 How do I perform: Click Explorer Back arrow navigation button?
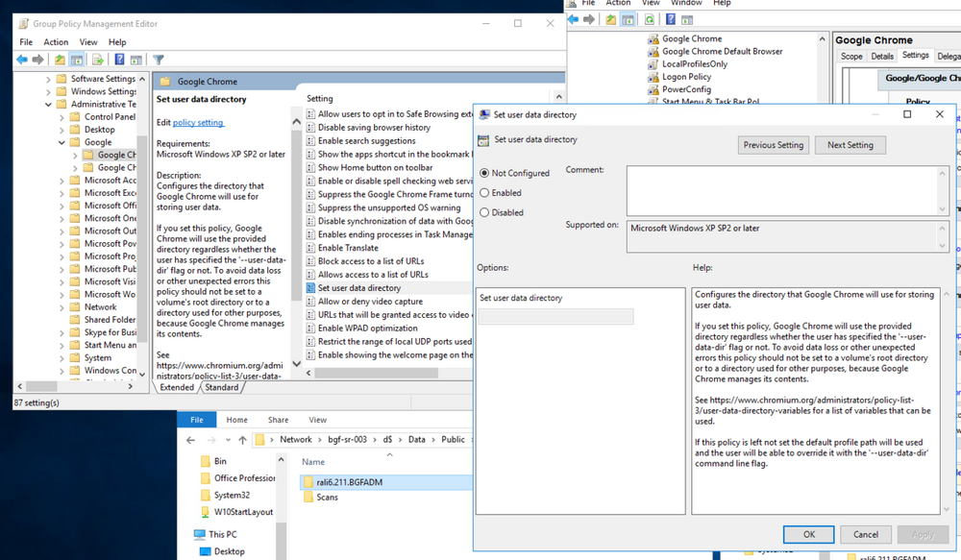point(190,440)
